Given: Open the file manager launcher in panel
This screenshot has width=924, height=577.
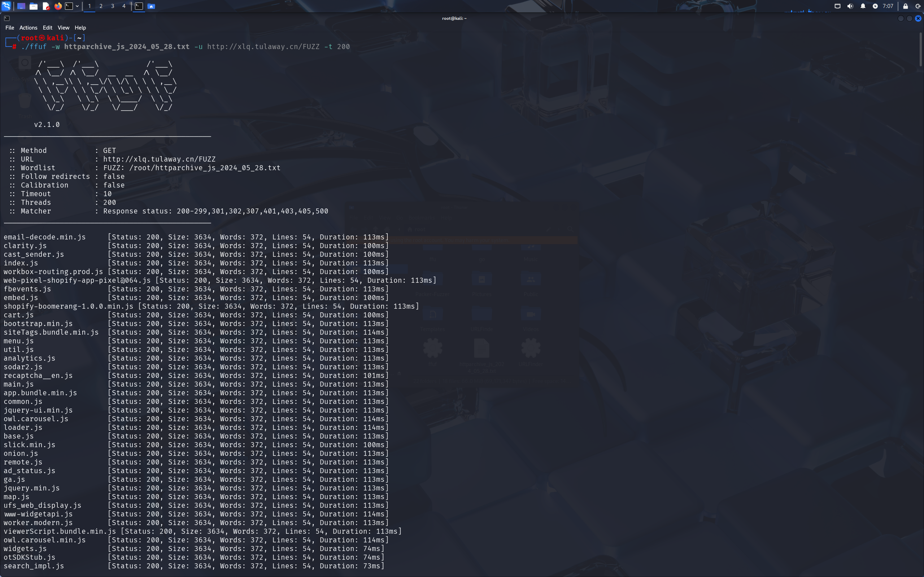Looking at the screenshot, I should coord(34,6).
